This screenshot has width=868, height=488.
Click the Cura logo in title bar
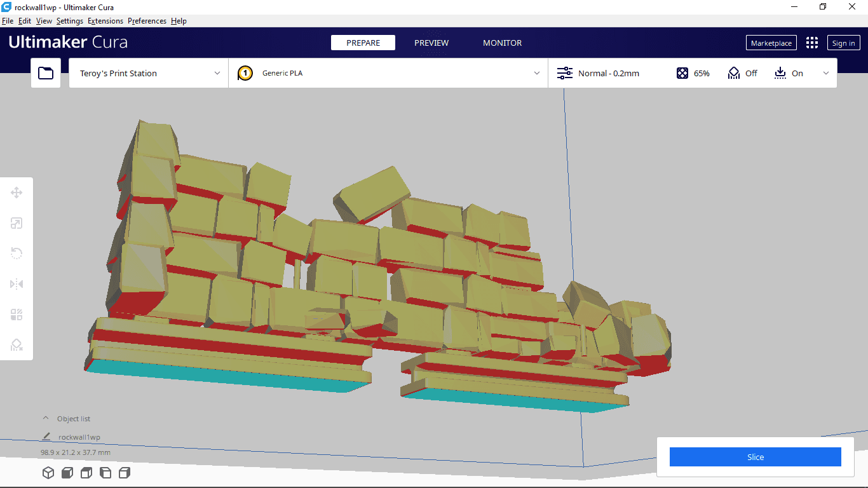coord(6,7)
